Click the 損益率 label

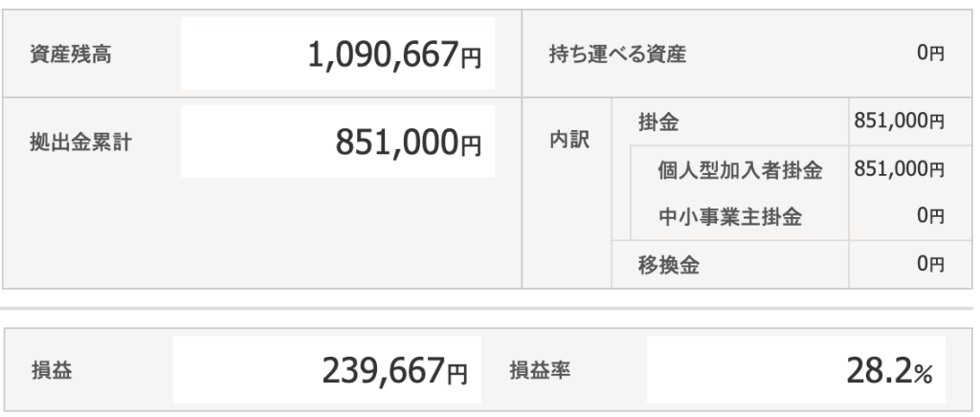(x=540, y=370)
